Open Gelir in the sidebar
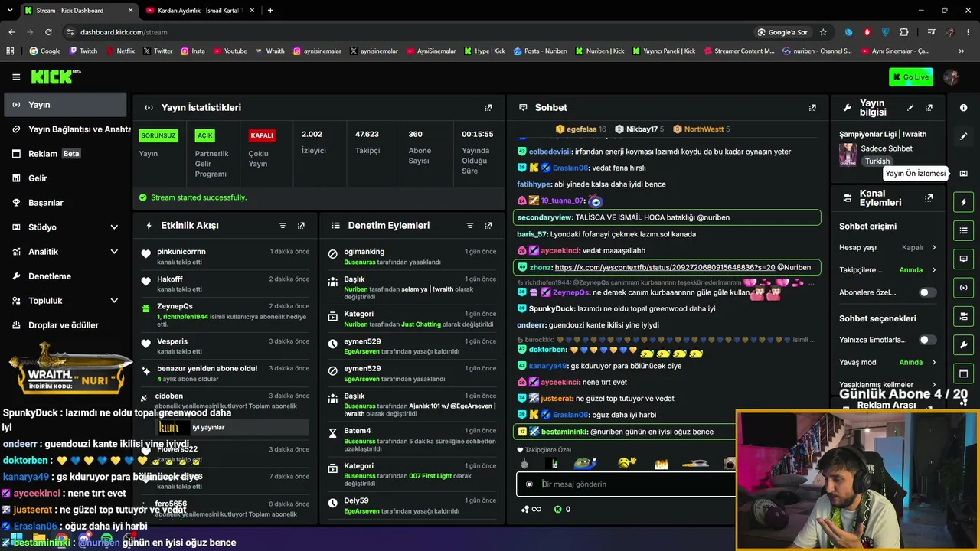This screenshot has width=980, height=551. click(65, 178)
